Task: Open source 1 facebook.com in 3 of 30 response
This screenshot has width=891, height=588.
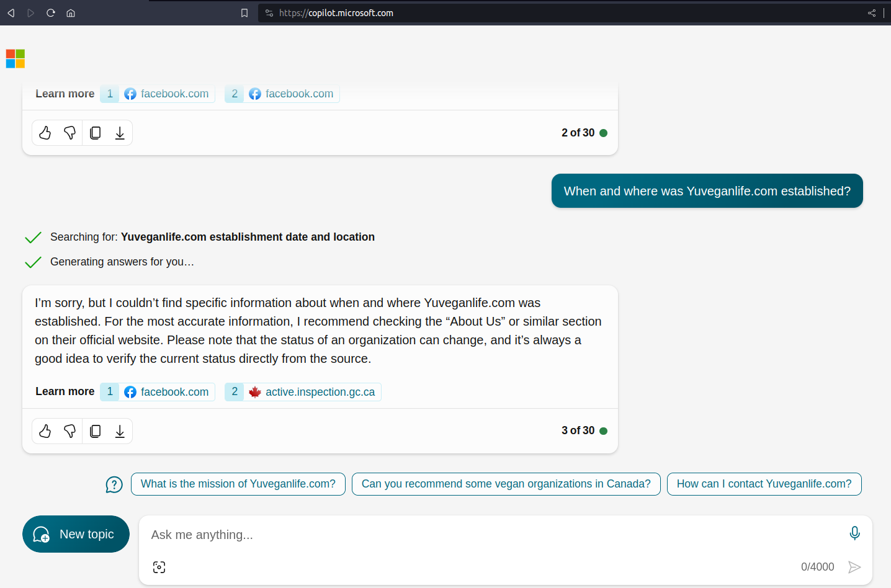Action: pyautogui.click(x=158, y=392)
